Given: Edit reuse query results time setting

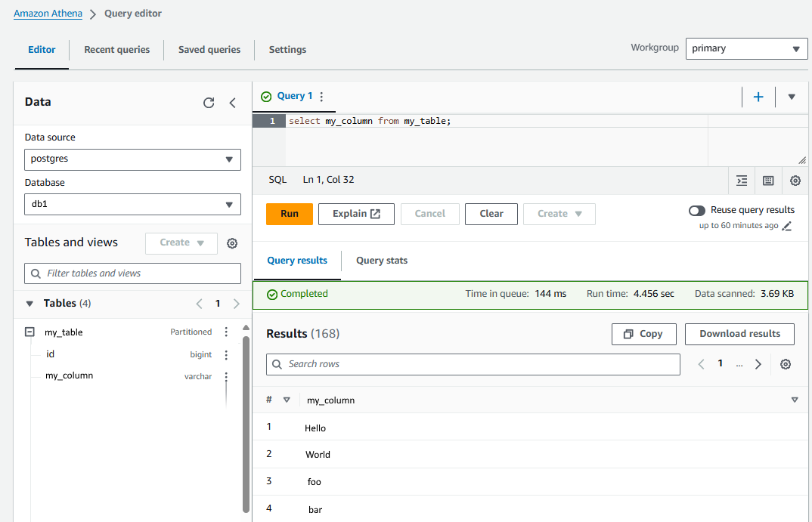Looking at the screenshot, I should [786, 226].
